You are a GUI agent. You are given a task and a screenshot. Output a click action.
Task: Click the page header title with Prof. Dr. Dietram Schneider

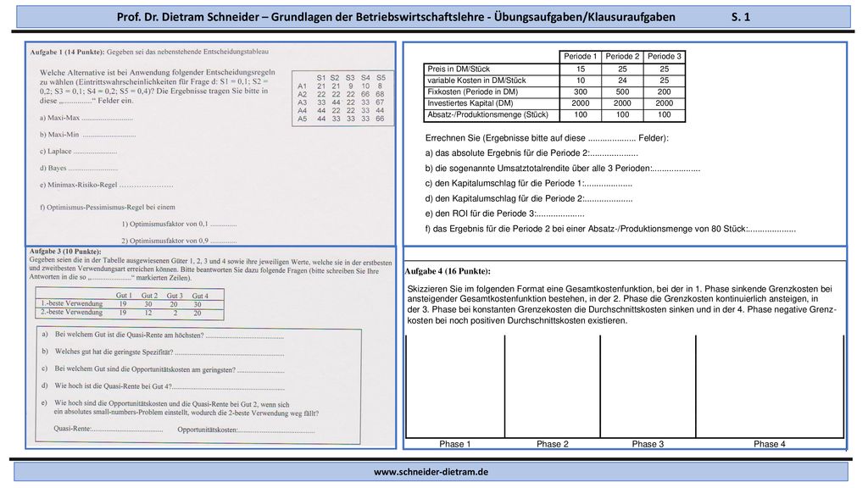tap(396, 17)
